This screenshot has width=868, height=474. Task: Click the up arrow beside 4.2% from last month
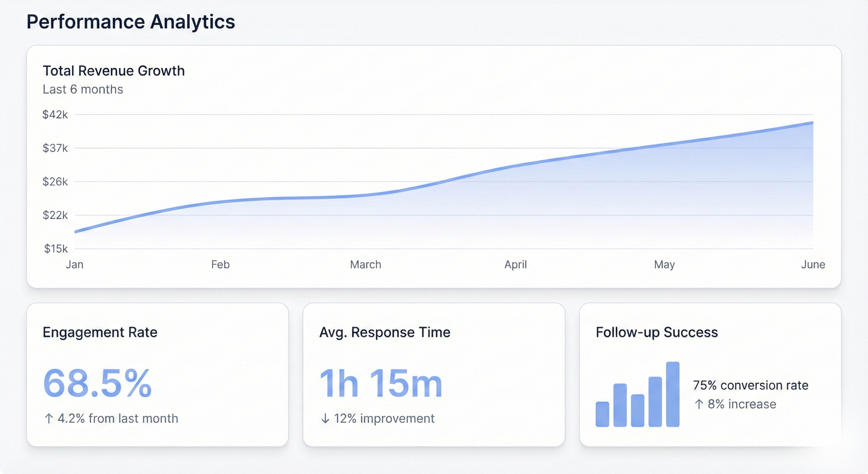pyautogui.click(x=49, y=419)
